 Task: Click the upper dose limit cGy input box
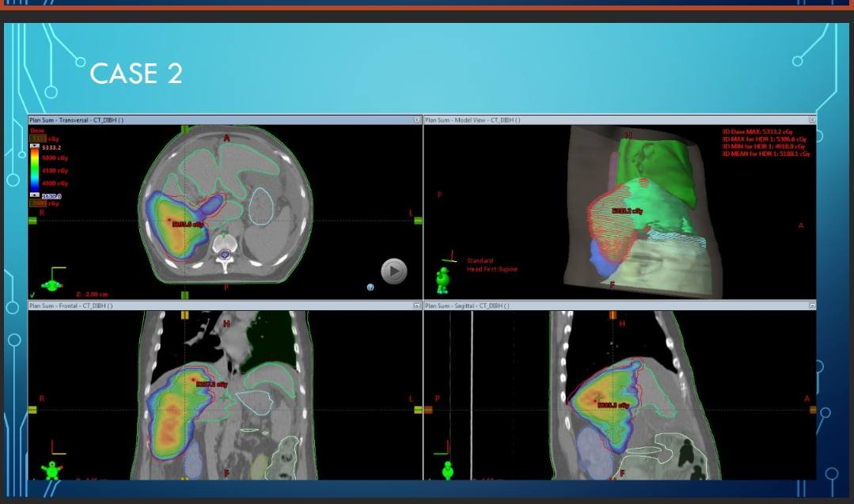(37, 138)
